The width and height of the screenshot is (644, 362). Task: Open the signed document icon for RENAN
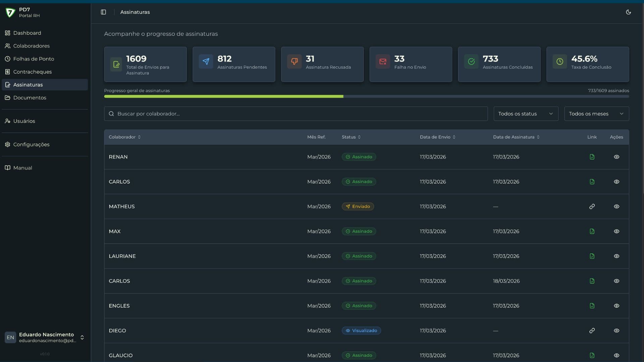[592, 157]
